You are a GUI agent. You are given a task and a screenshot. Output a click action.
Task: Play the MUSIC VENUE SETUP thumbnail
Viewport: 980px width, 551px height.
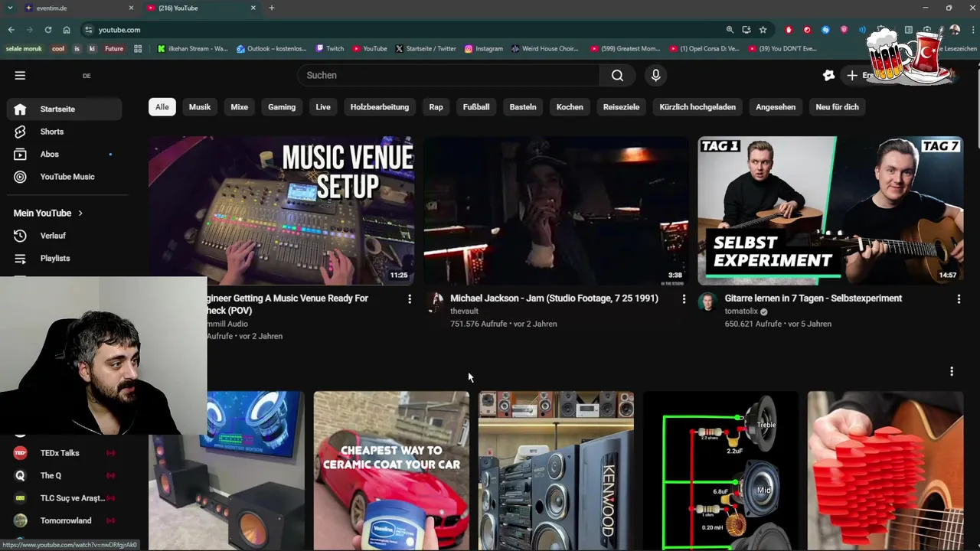(x=282, y=210)
